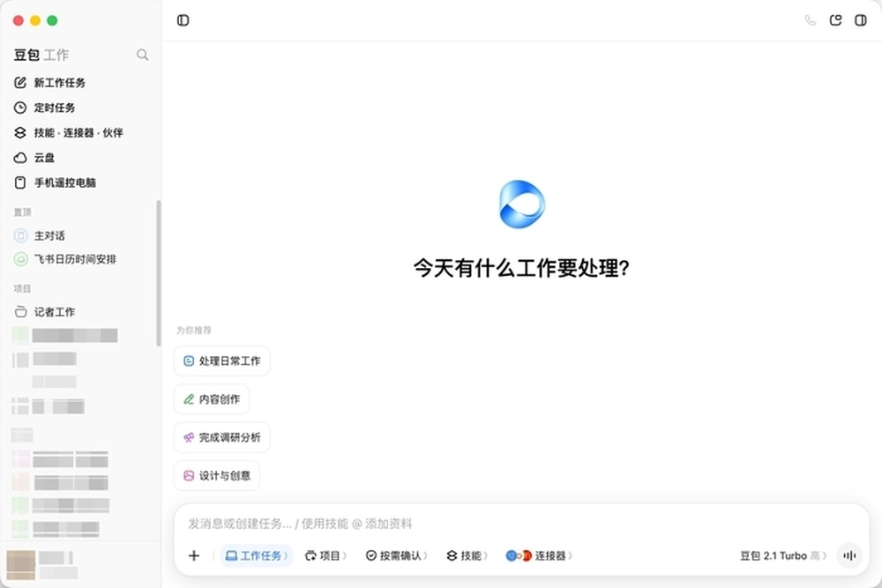Image resolution: width=882 pixels, height=588 pixels.
Task: Click the 主对话 round icon
Action: tap(21, 235)
